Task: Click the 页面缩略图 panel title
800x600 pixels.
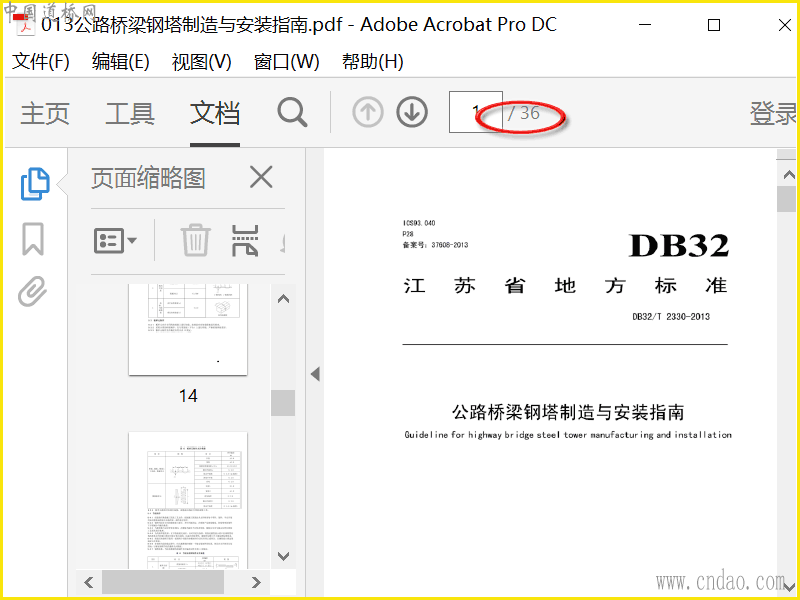Action: [x=148, y=178]
